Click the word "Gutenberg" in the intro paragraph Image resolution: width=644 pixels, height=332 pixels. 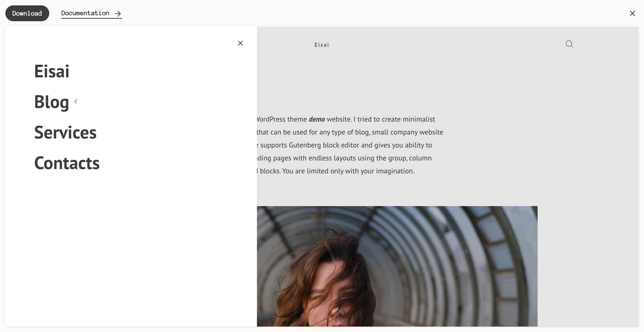tap(305, 145)
